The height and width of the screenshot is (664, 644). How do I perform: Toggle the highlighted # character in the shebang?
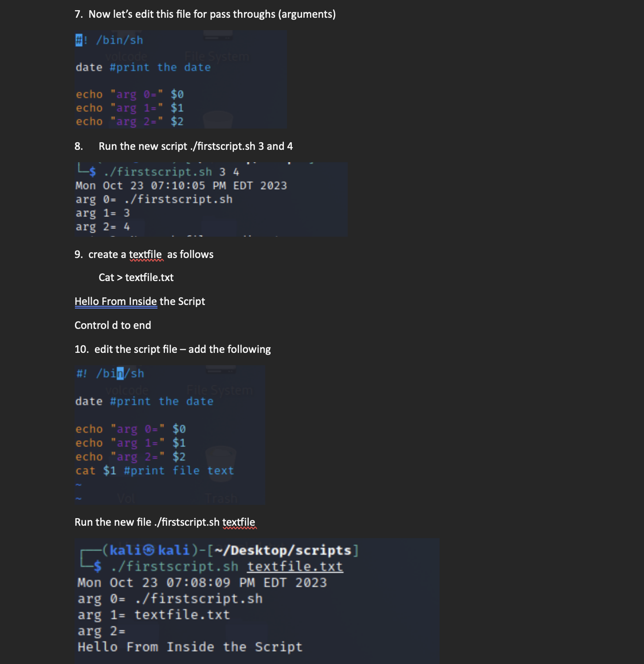pos(79,40)
